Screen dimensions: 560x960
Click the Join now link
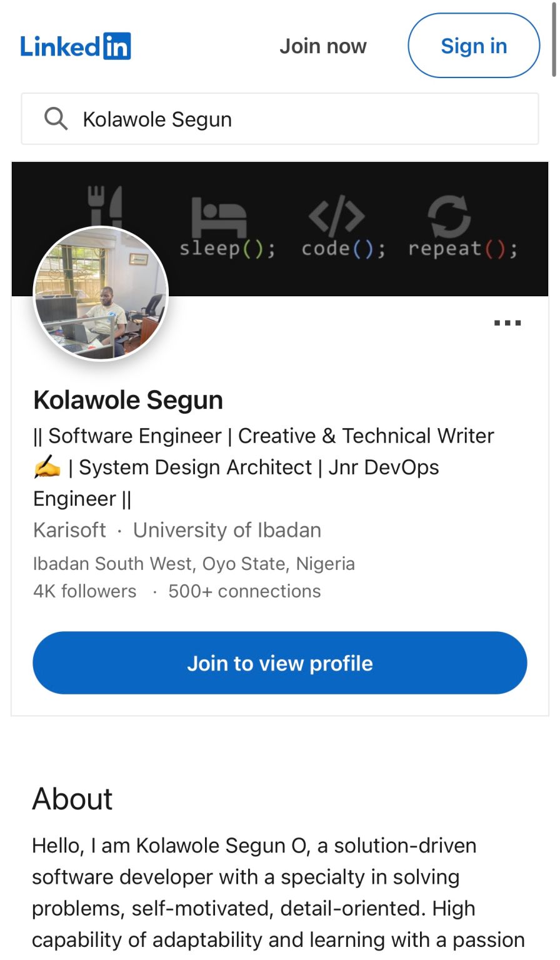pos(322,46)
